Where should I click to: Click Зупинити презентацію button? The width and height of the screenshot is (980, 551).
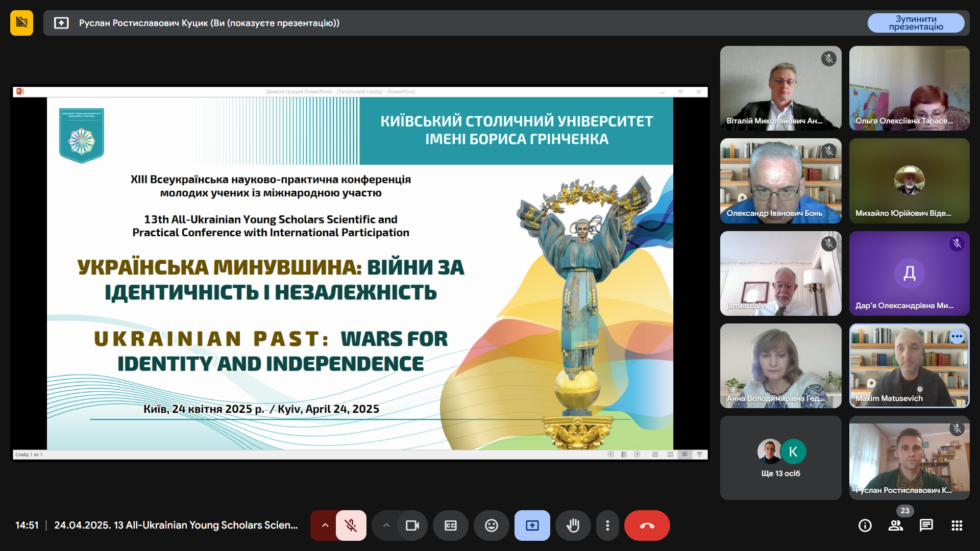pos(916,22)
